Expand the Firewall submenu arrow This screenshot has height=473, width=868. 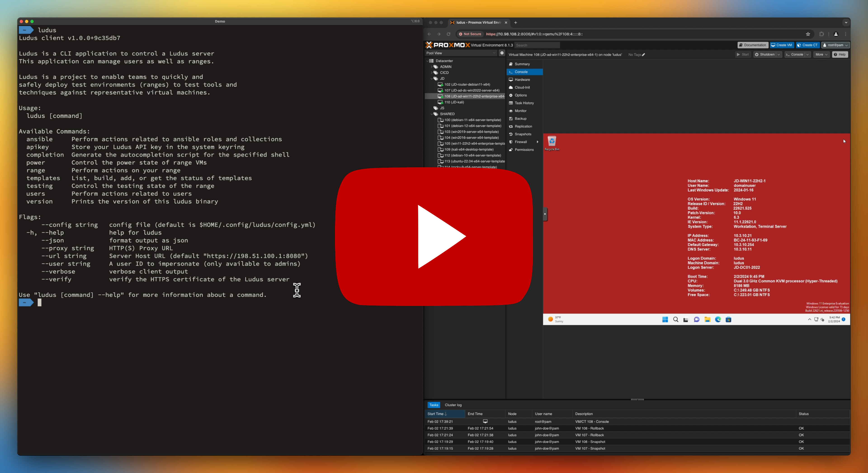click(x=538, y=142)
